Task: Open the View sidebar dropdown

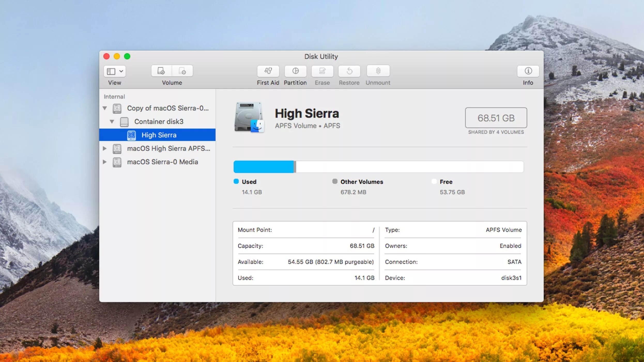Action: tap(115, 71)
